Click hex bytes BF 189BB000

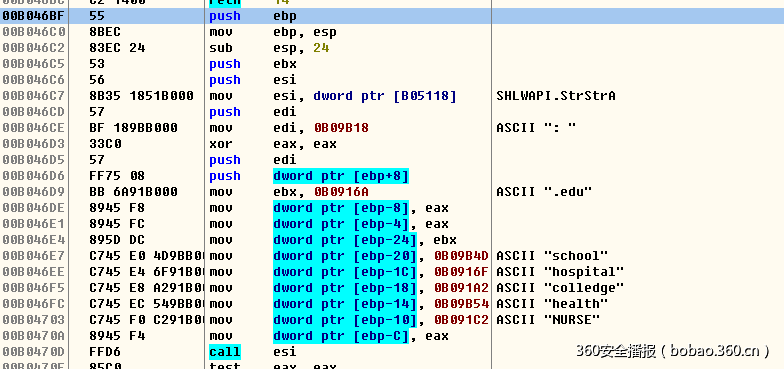[x=134, y=128]
